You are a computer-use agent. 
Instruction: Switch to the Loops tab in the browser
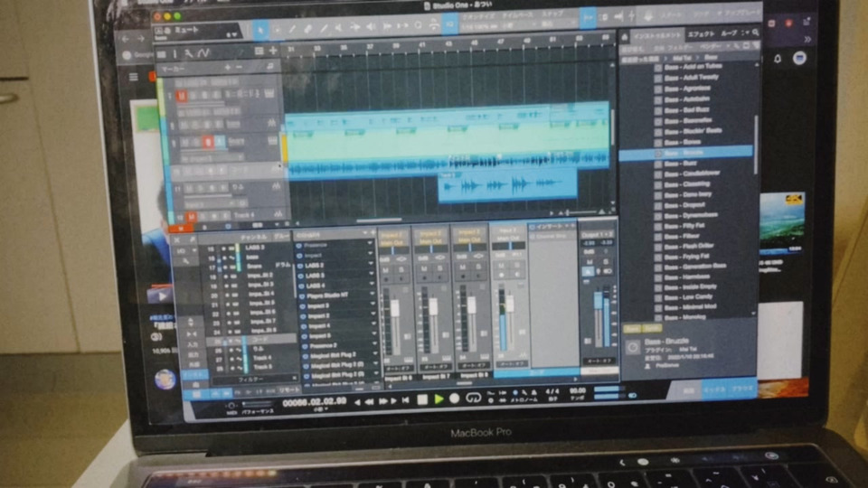click(729, 33)
